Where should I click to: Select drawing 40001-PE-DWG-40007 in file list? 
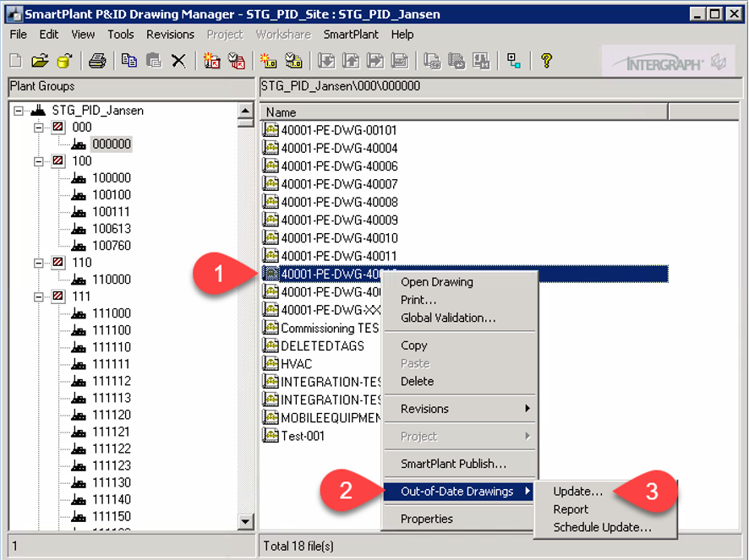pyautogui.click(x=339, y=184)
